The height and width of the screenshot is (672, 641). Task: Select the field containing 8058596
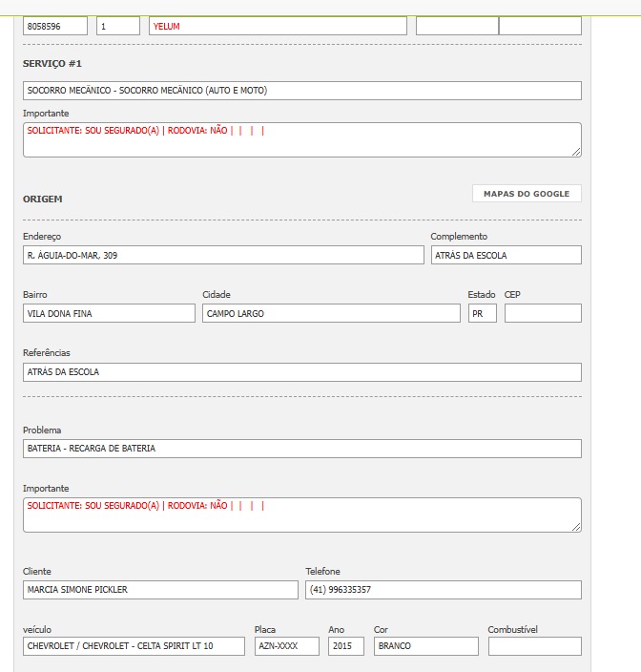click(55, 26)
